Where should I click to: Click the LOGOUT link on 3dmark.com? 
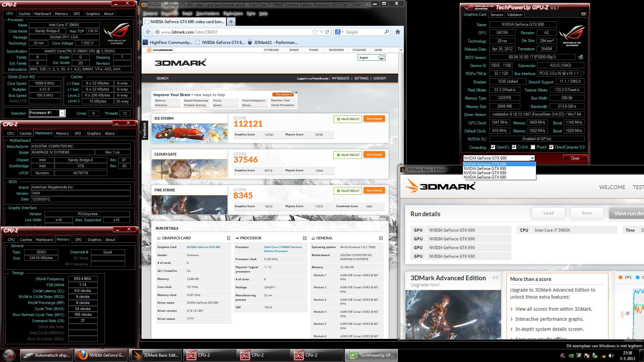coord(380,78)
